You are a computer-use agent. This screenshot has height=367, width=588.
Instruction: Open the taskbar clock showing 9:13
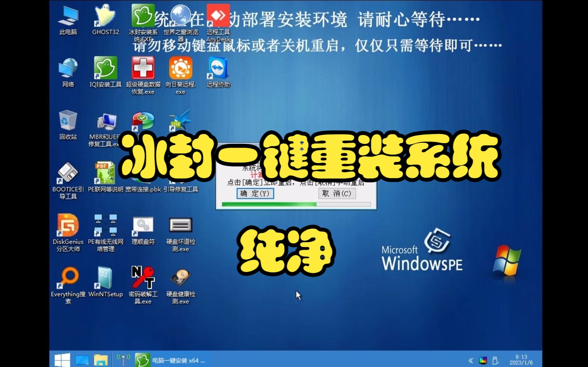click(x=521, y=360)
